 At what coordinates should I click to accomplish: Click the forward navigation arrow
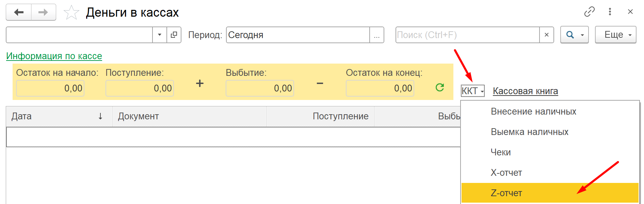[x=43, y=13]
